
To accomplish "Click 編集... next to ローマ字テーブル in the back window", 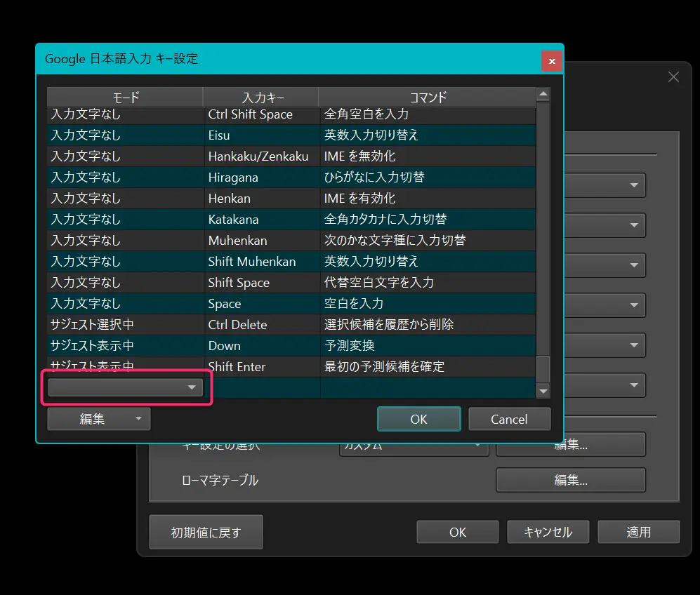I will point(571,480).
